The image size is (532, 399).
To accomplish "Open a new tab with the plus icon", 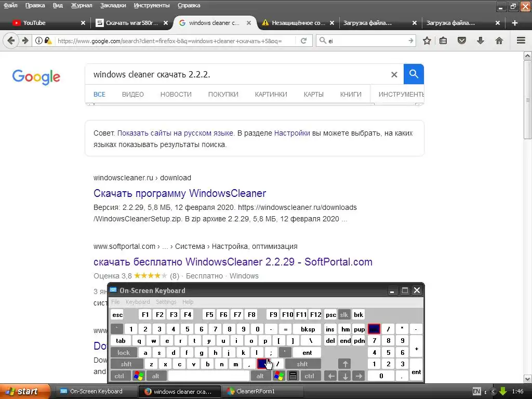I will [515, 23].
